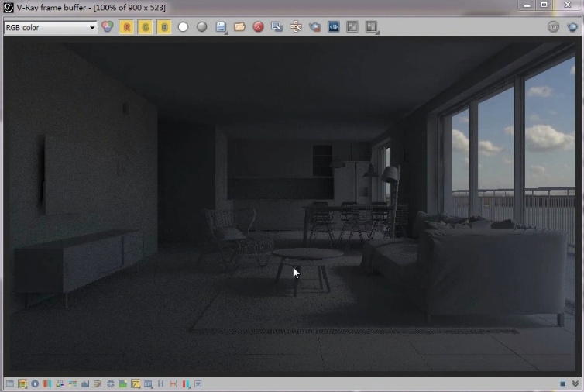The height and width of the screenshot is (392, 584).
Task: Expand the save image flyout arrow
Action: click(x=226, y=33)
